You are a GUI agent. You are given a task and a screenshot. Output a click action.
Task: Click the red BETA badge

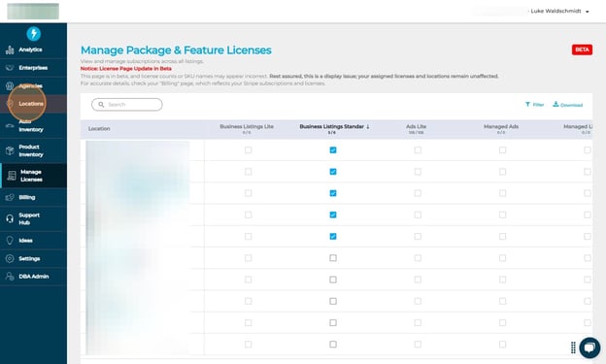click(582, 50)
